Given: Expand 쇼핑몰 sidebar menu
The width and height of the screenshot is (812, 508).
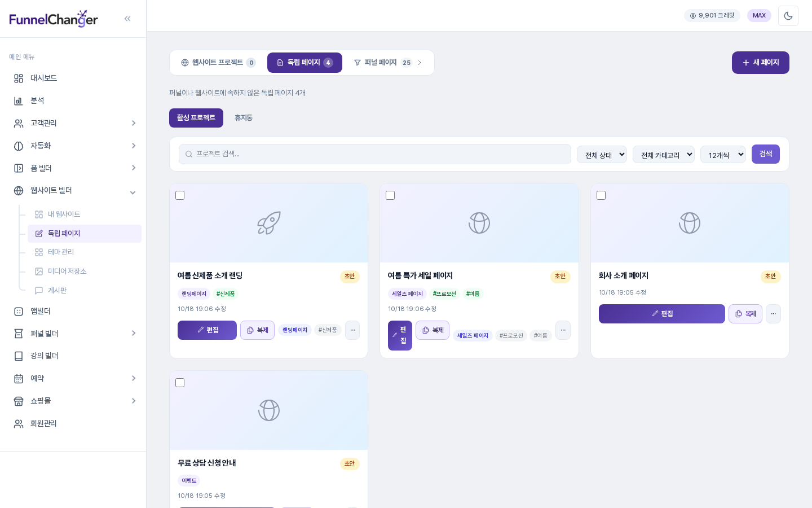Looking at the screenshot, I should point(73,401).
